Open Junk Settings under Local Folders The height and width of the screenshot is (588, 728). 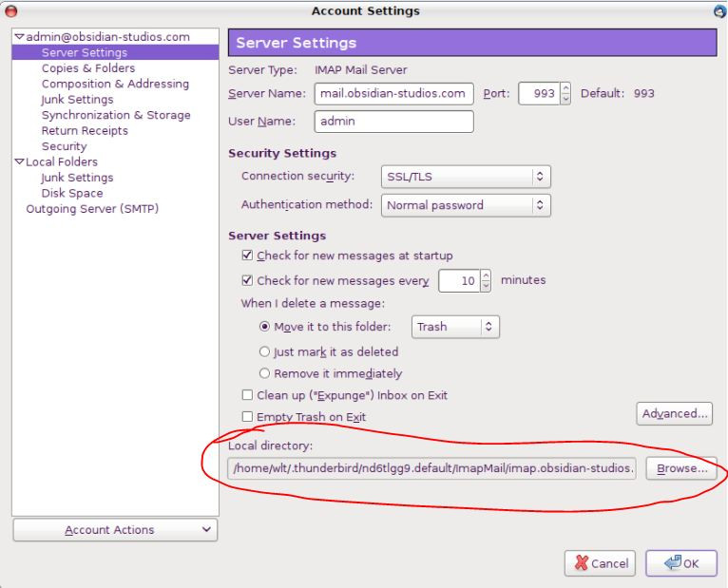(77, 178)
